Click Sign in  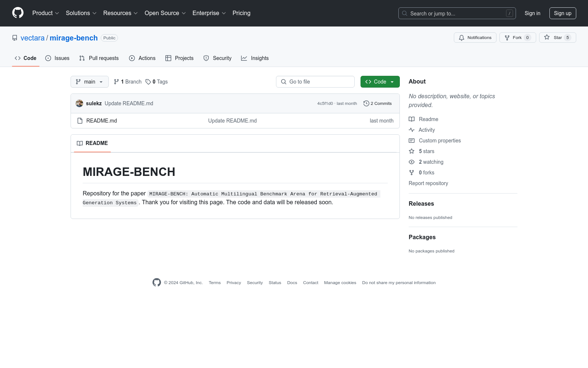click(533, 13)
